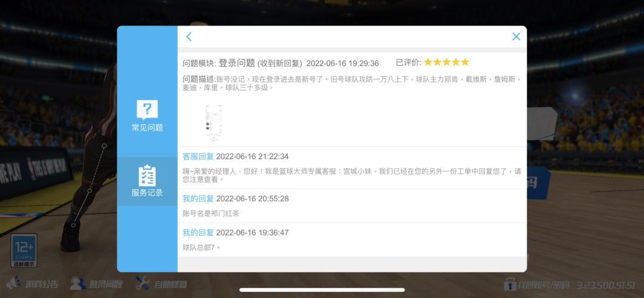This screenshot has height=298, width=644.
Task: Open 自助修复 self-repair tool
Action: (x=162, y=284)
